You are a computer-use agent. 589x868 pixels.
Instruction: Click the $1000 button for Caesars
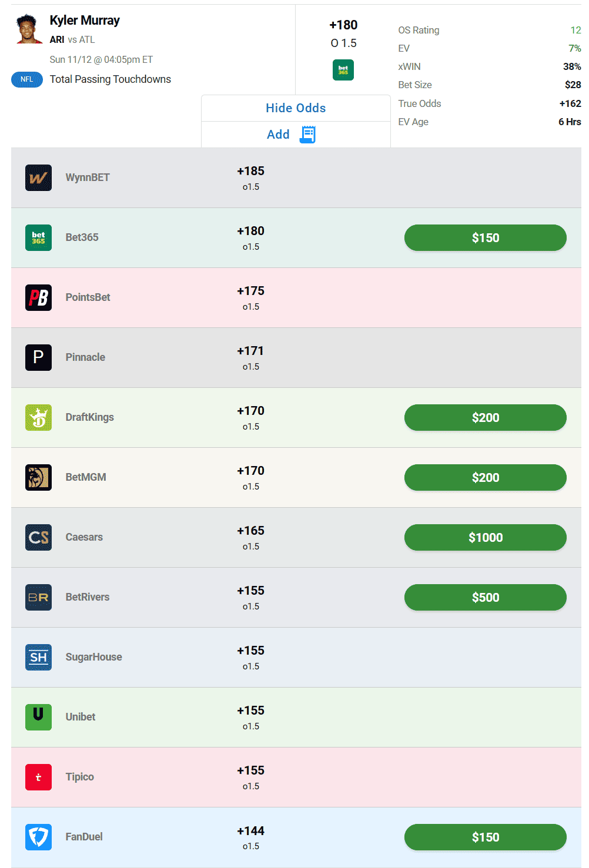click(x=486, y=537)
